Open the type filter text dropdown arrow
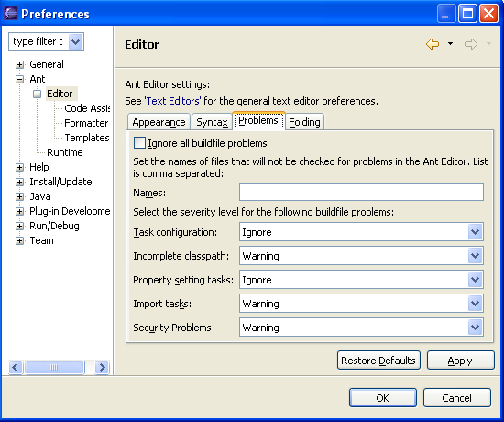Image resolution: width=504 pixels, height=422 pixels. (76, 41)
